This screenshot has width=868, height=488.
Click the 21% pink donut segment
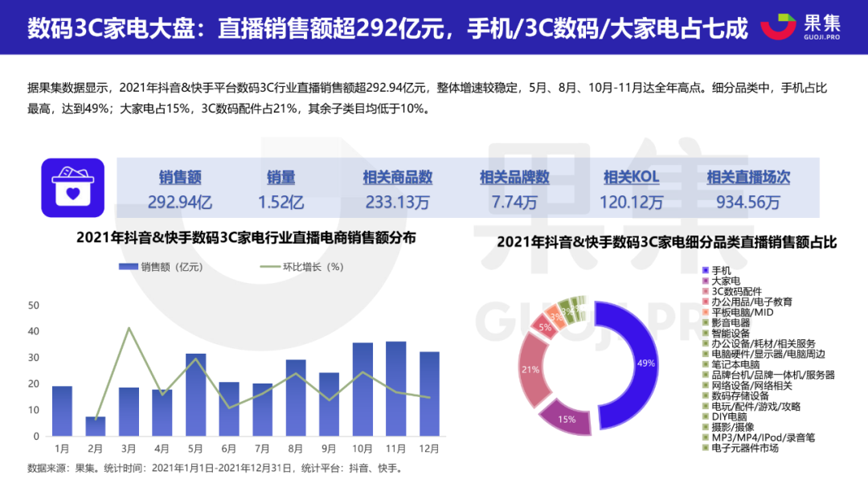click(x=530, y=370)
